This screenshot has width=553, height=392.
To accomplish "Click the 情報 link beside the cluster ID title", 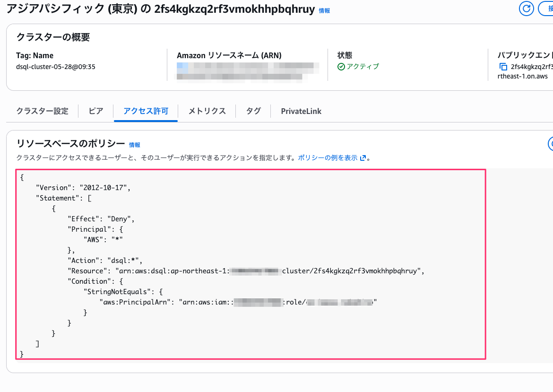I will (x=325, y=10).
